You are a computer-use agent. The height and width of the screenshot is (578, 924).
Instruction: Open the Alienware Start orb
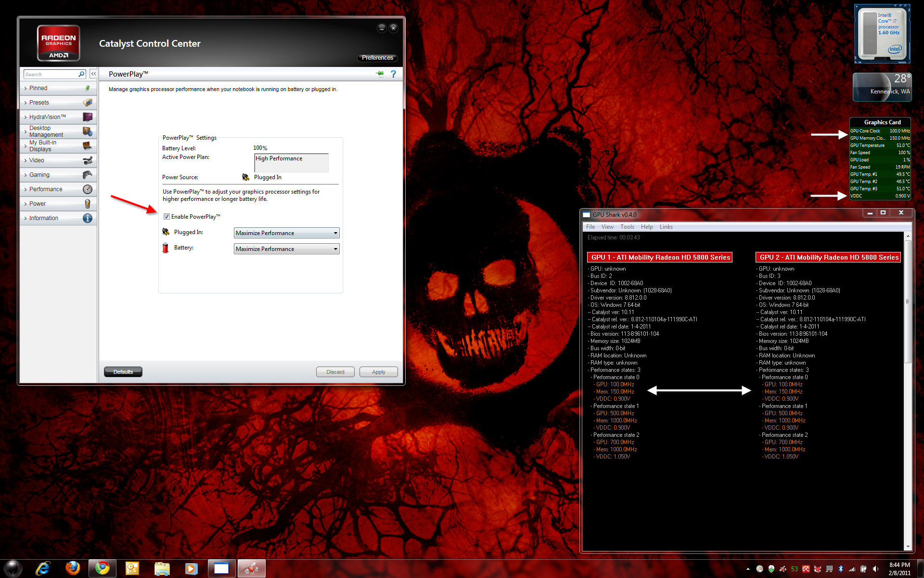click(13, 568)
